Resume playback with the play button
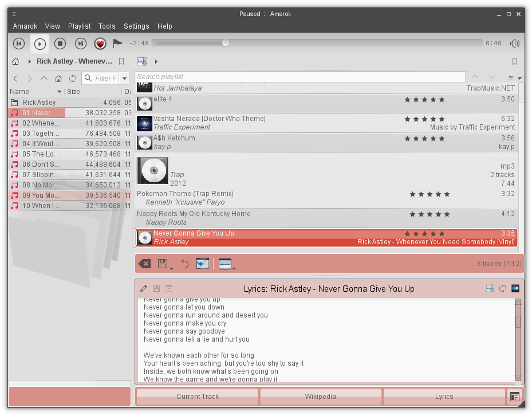 (40, 44)
